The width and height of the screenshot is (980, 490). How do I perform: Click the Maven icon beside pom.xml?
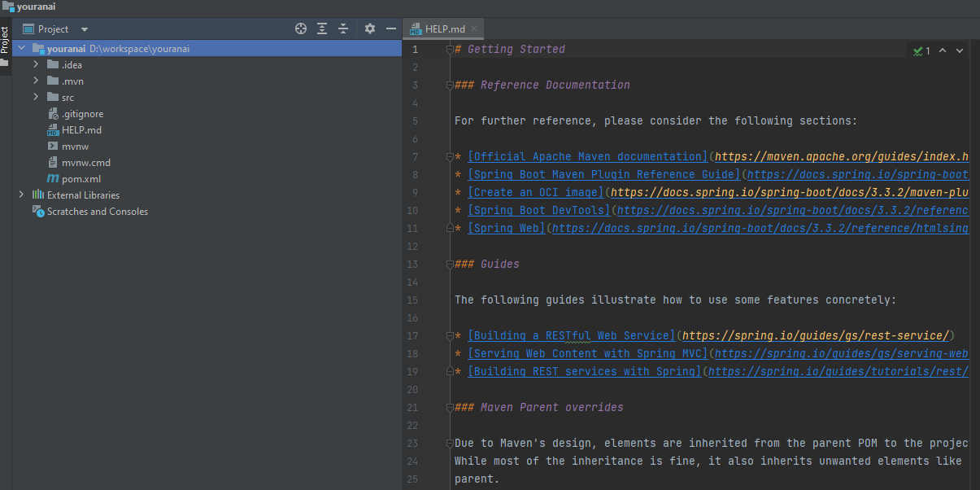coord(53,179)
